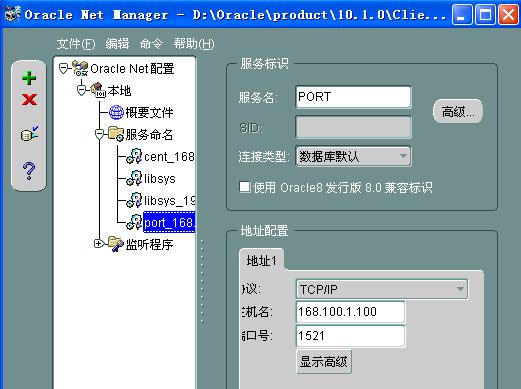521x389 pixels.
Task: Select the highlighted port_168 entry
Action: click(x=169, y=222)
